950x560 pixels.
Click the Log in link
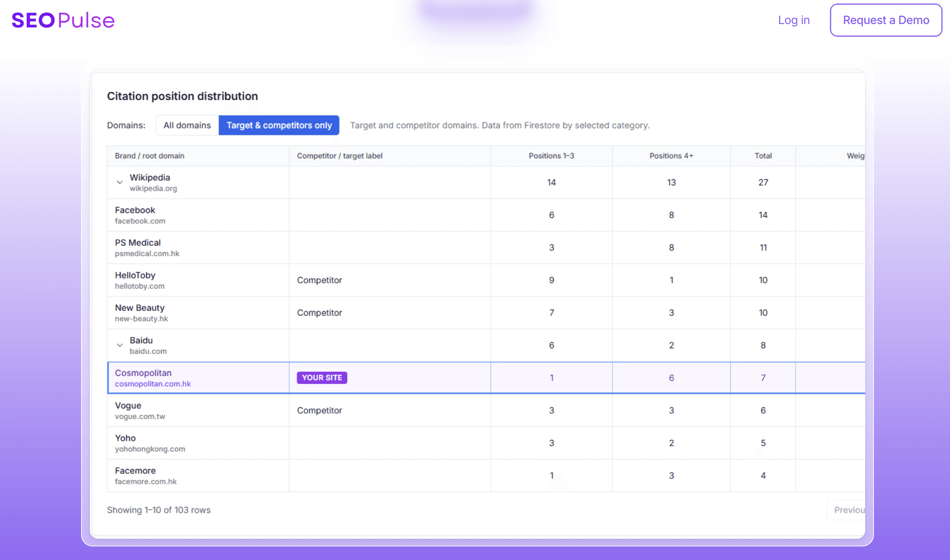click(794, 20)
